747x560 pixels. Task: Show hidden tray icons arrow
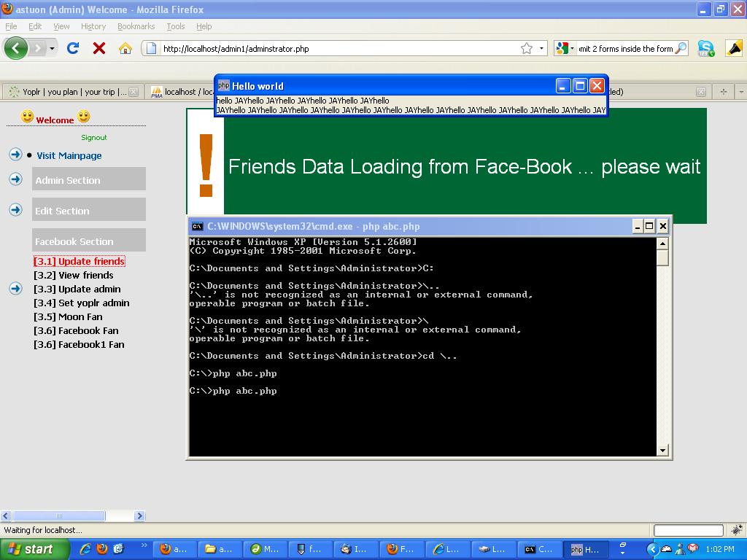652,549
